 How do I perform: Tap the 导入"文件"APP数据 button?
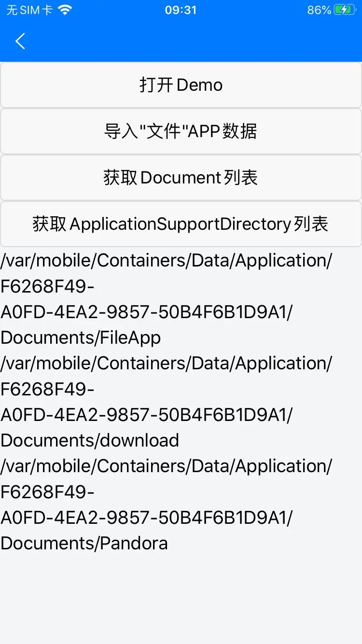tap(181, 131)
